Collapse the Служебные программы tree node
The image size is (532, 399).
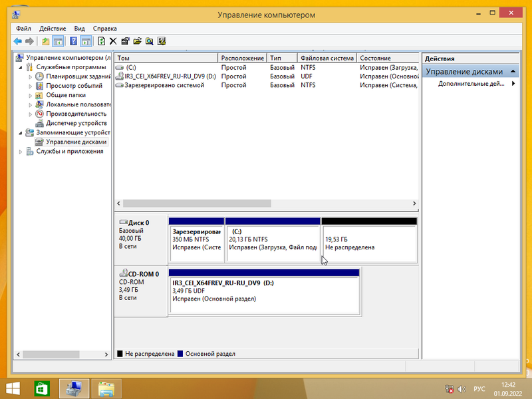click(21, 67)
